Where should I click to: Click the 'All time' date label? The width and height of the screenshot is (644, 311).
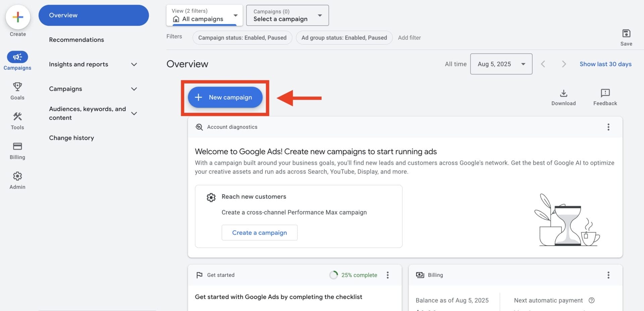click(x=455, y=64)
